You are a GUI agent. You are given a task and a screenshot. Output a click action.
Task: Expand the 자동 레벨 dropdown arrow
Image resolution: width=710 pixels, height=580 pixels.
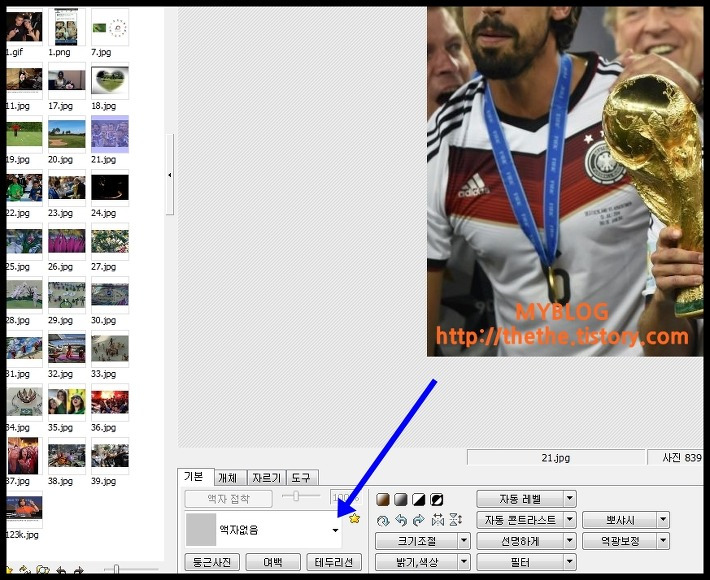[570, 499]
